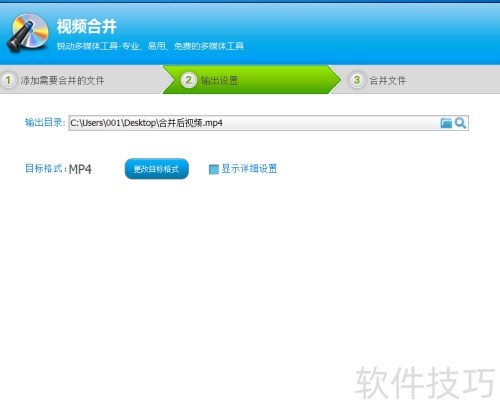Click the 输出目录 label
Screen dimensions: 500x420
45,122
